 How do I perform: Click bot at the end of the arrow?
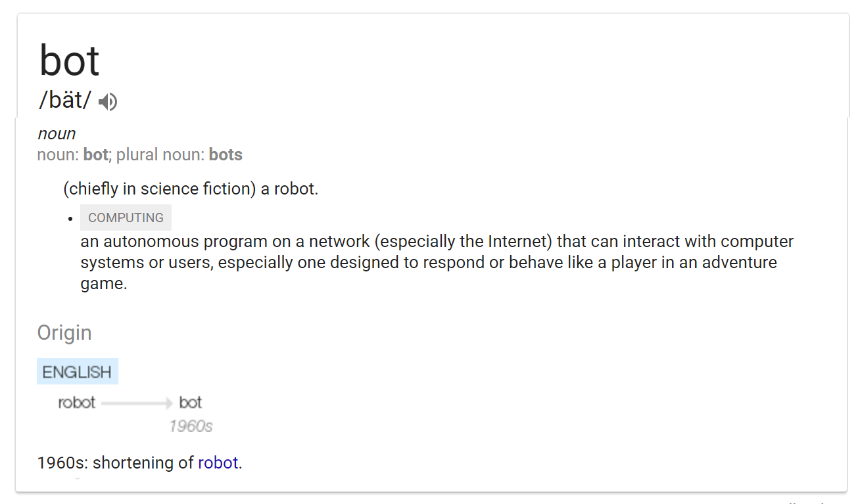click(x=190, y=402)
